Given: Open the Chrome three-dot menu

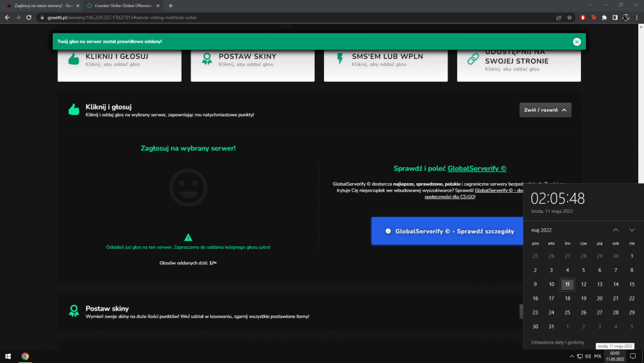Looking at the screenshot, I should click(x=637, y=17).
